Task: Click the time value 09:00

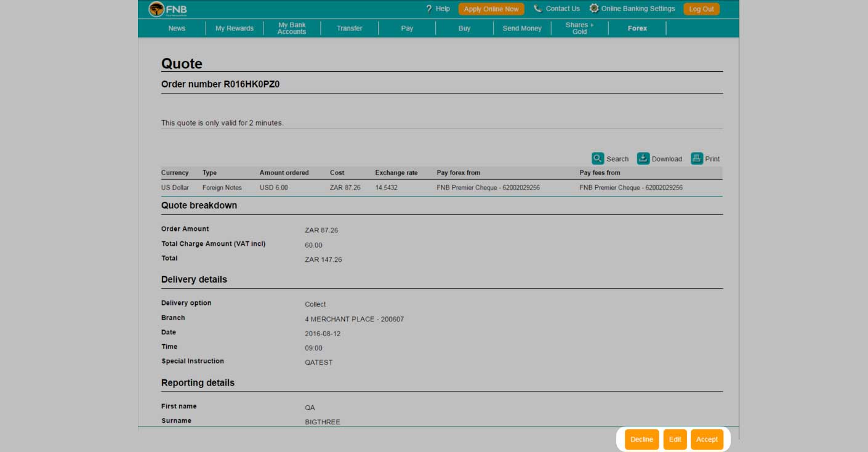Action: 313,349
